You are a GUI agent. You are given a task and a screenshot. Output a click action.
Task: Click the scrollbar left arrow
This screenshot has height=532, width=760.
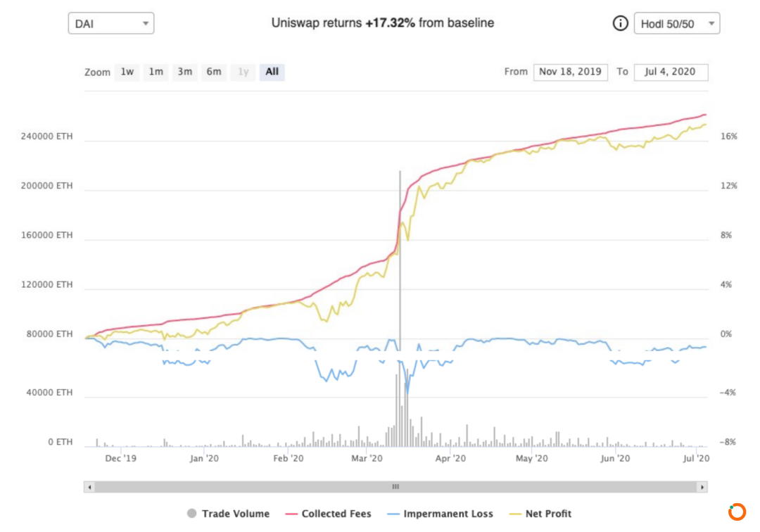pos(89,487)
